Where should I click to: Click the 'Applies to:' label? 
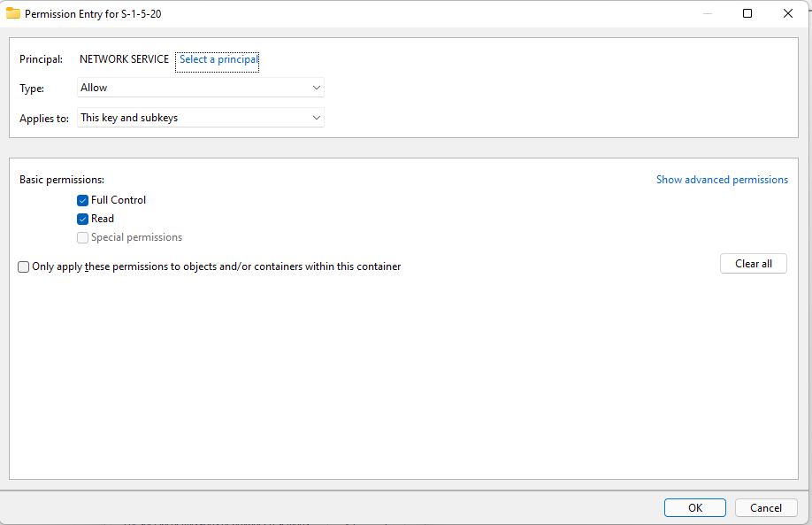(x=44, y=119)
